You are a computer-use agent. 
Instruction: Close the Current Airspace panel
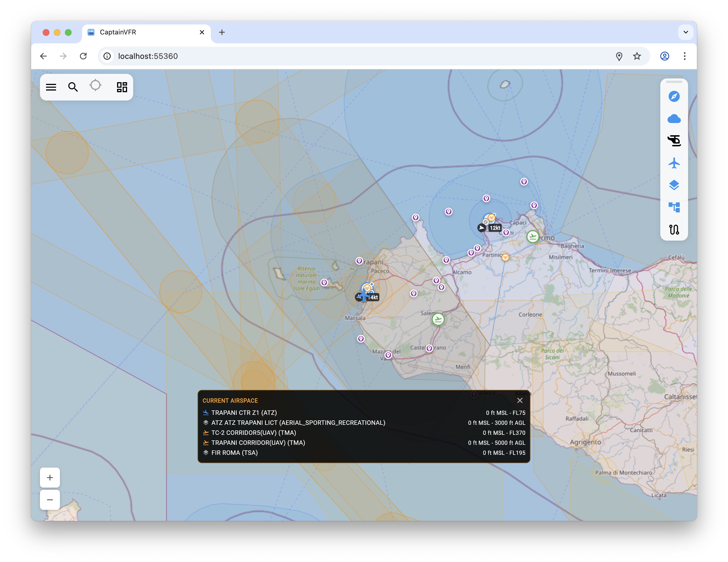pyautogui.click(x=520, y=400)
